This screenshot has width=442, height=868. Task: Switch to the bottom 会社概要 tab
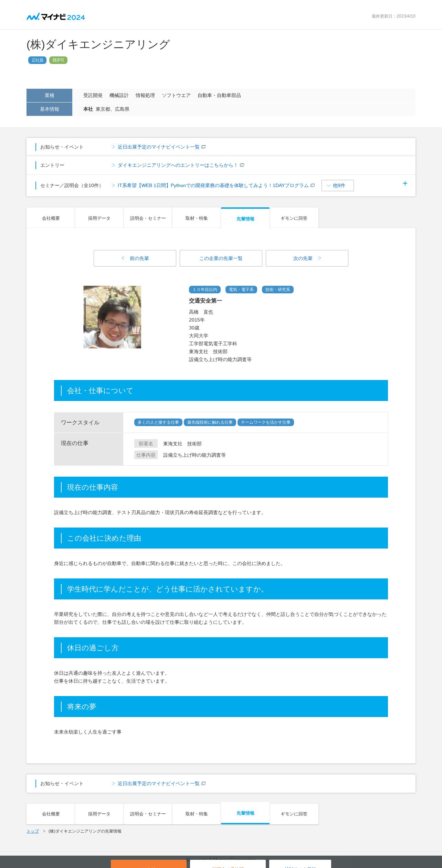51,814
